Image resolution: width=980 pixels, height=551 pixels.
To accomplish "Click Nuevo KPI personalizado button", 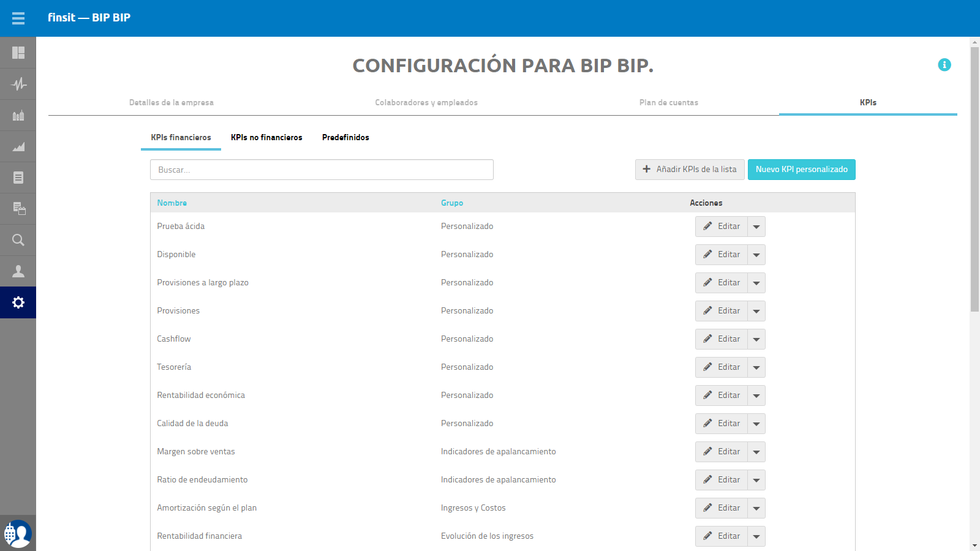I will coord(802,170).
